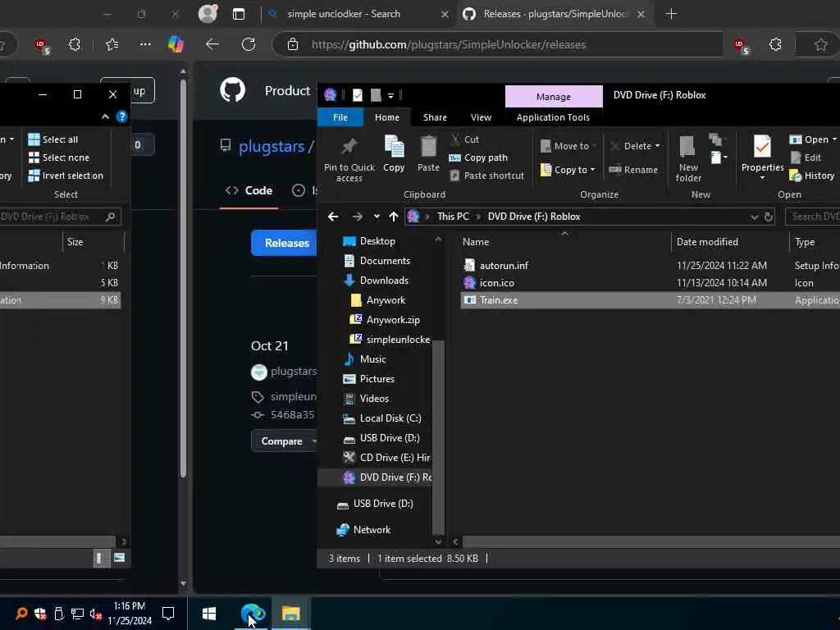The height and width of the screenshot is (630, 840).
Task: Click Select none in left Explorer window
Action: point(59,157)
